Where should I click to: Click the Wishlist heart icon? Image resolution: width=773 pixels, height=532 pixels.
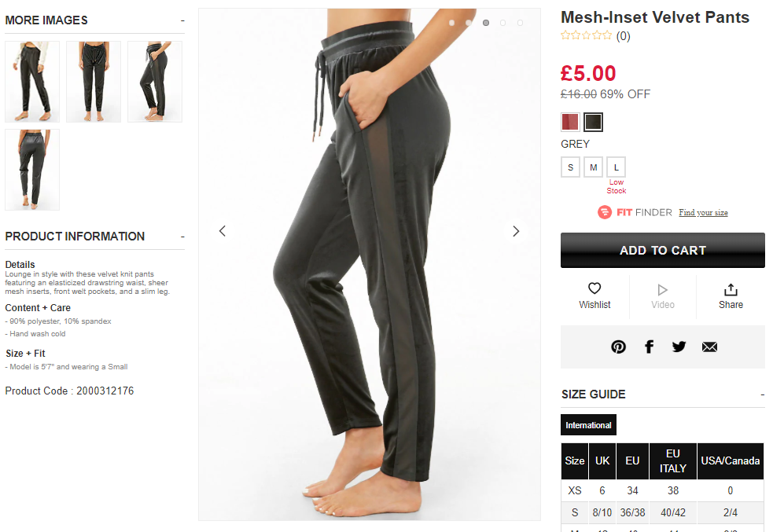[594, 288]
